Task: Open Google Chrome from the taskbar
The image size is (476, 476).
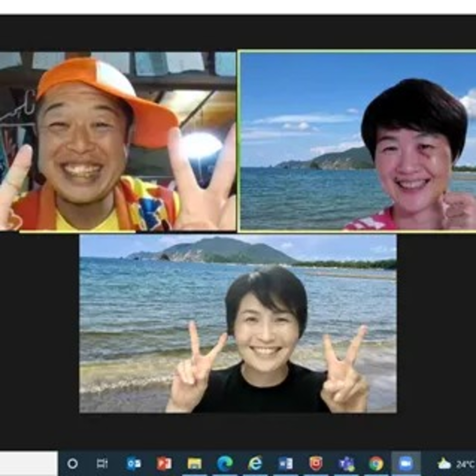Action: [376, 464]
